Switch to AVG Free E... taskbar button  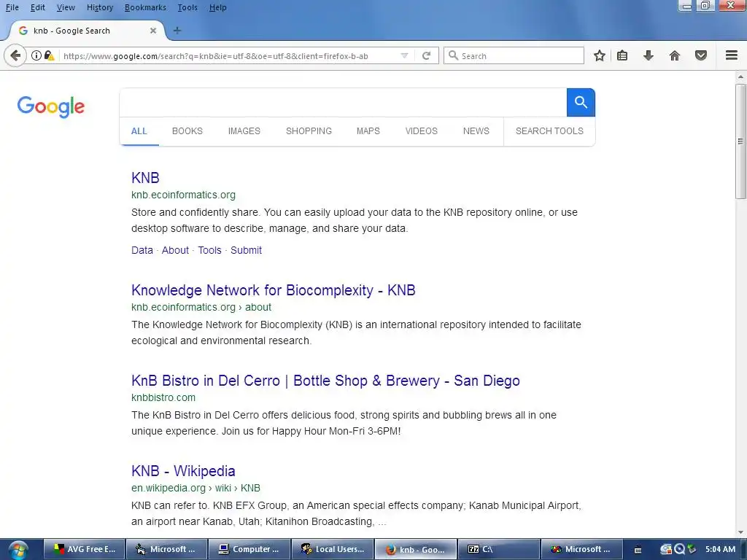pyautogui.click(x=85, y=550)
